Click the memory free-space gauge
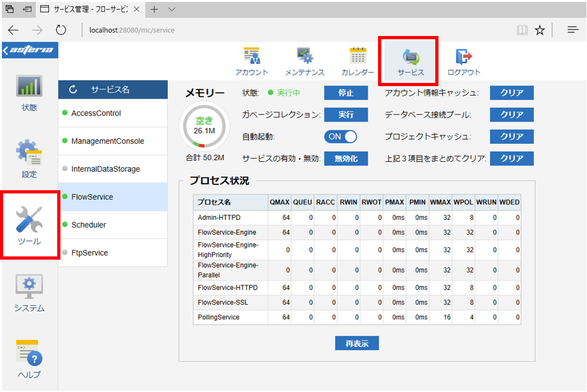The height and width of the screenshot is (392, 587). pyautogui.click(x=204, y=126)
